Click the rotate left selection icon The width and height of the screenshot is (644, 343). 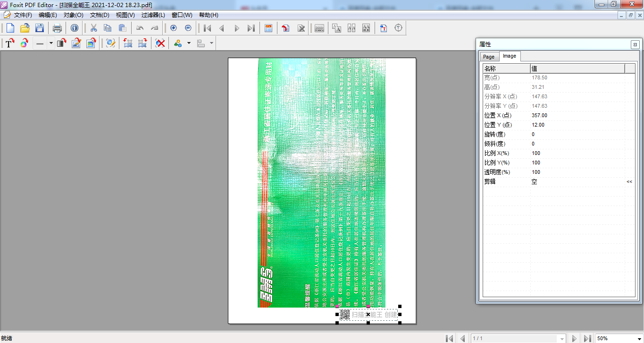[x=127, y=43]
